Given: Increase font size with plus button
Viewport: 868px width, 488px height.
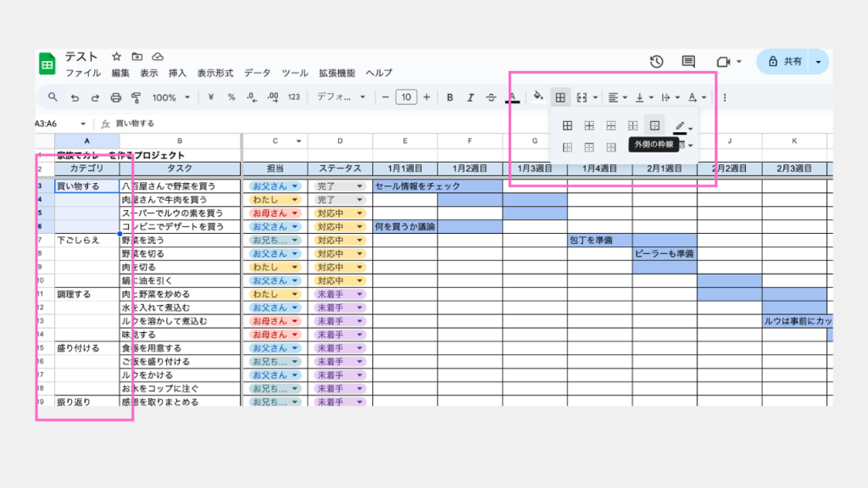Looking at the screenshot, I should click(x=426, y=97).
